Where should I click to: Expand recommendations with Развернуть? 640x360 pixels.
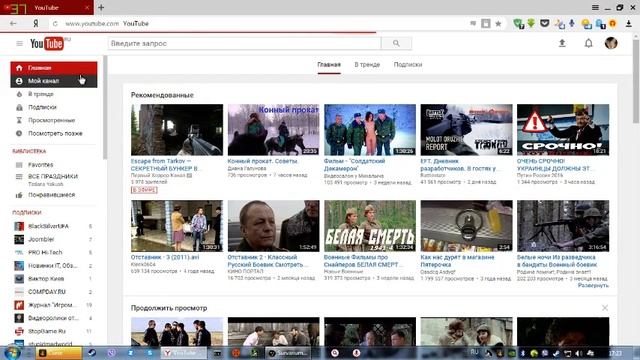(x=593, y=285)
